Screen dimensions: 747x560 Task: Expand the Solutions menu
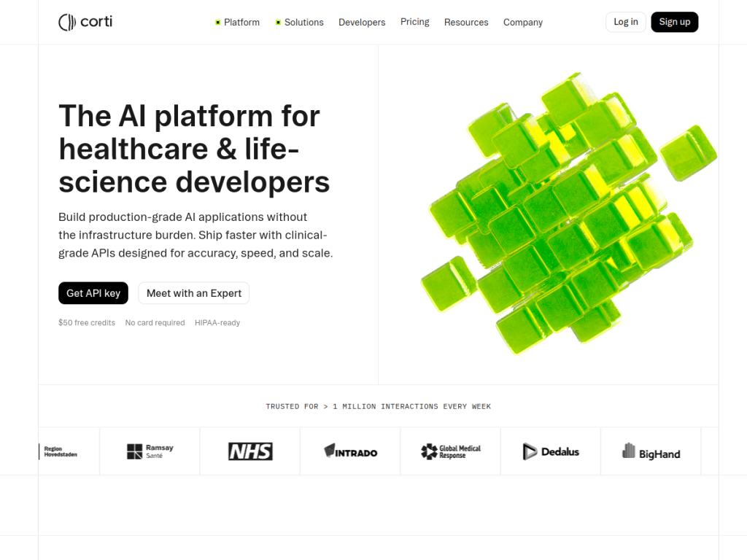(299, 23)
